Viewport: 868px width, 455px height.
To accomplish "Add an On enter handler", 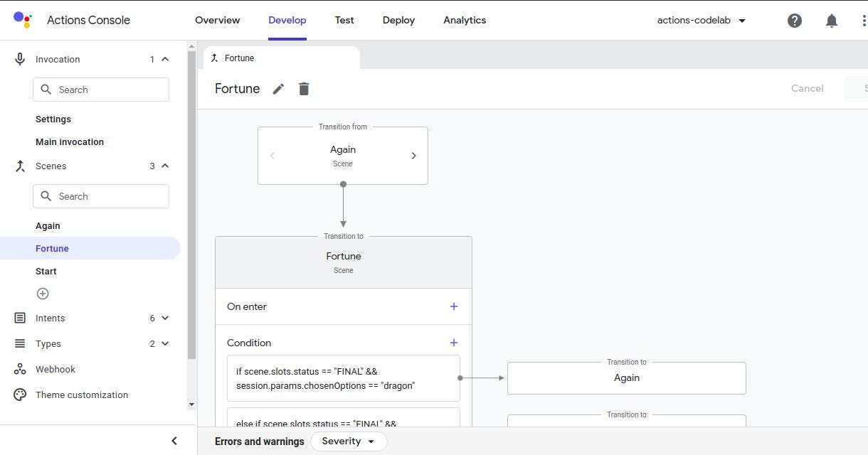I will point(454,306).
